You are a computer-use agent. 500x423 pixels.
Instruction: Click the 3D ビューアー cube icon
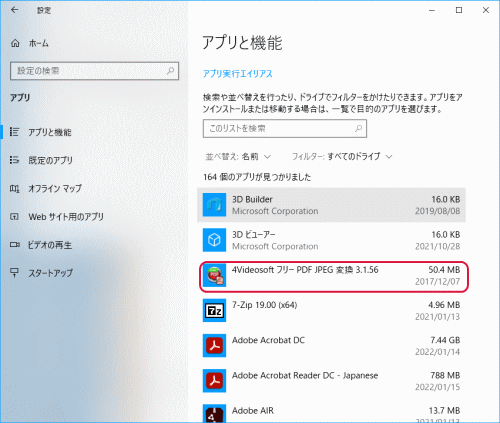214,240
